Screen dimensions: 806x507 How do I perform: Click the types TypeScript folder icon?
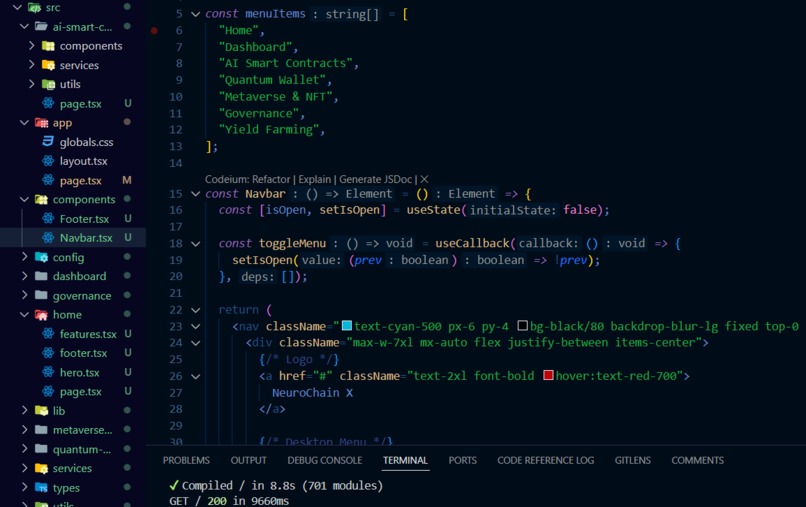tap(41, 487)
